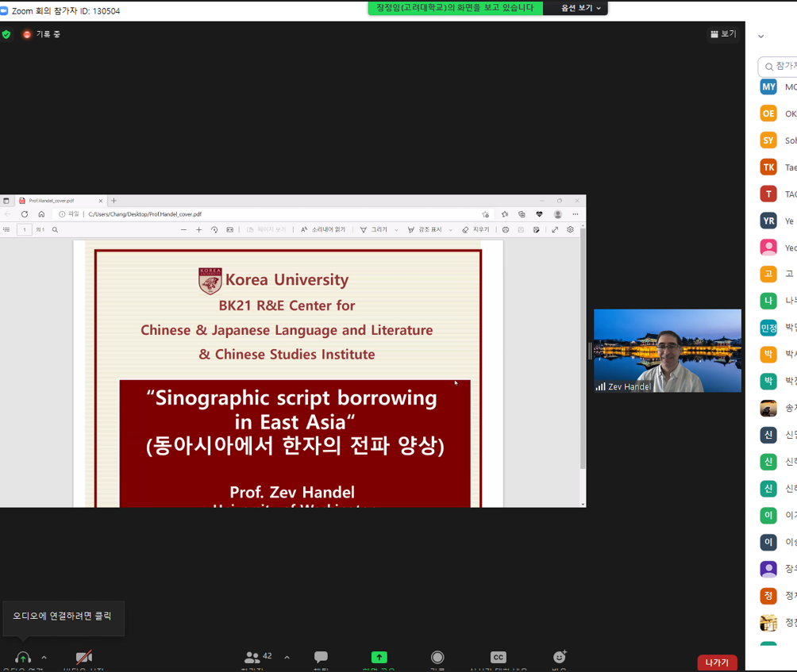The width and height of the screenshot is (797, 672).
Task: Enable closed captions CC icon
Action: pos(498,658)
